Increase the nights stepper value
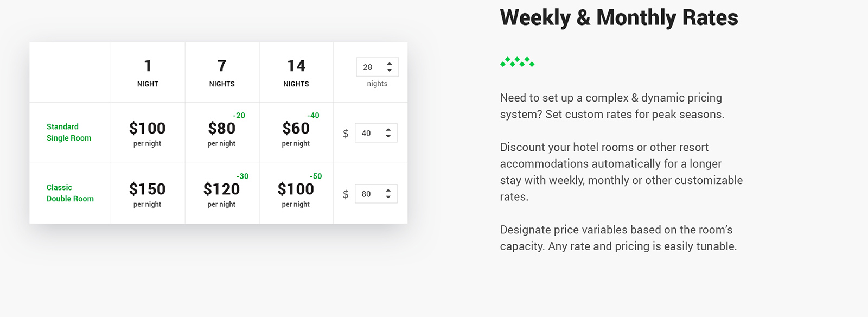This screenshot has width=868, height=317. (390, 64)
